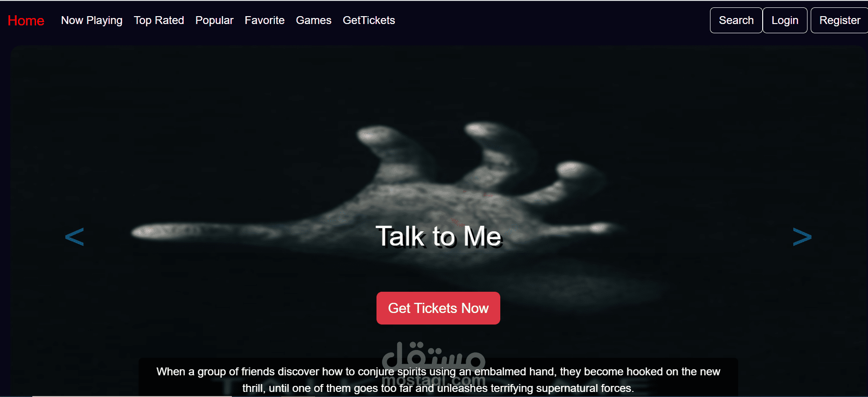This screenshot has width=868, height=397.
Task: Click the Register button
Action: 839,20
